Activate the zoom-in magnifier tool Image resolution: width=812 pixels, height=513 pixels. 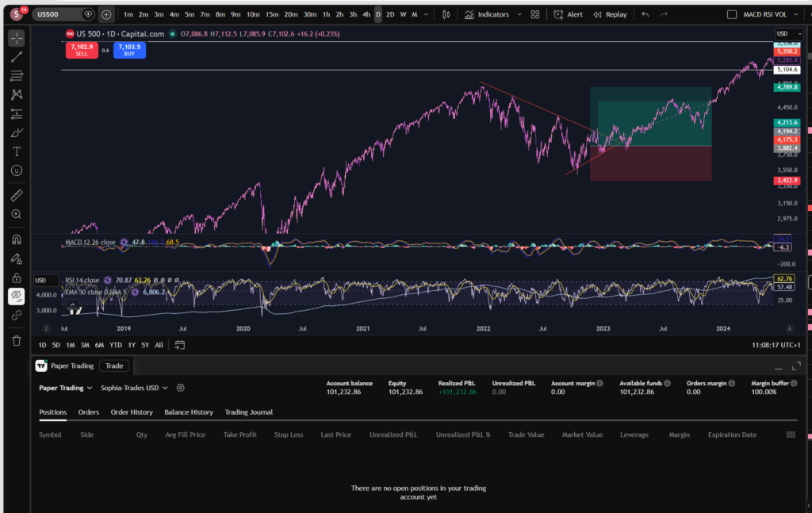click(17, 214)
